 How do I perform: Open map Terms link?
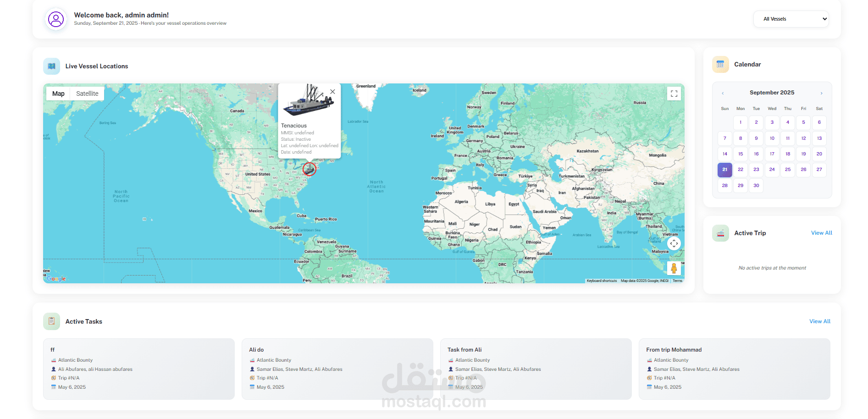point(677,281)
